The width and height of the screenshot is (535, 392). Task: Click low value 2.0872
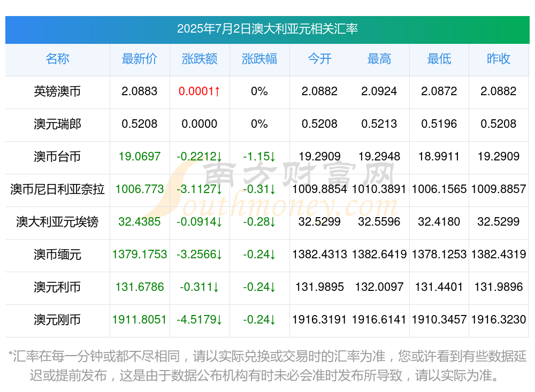coord(439,91)
